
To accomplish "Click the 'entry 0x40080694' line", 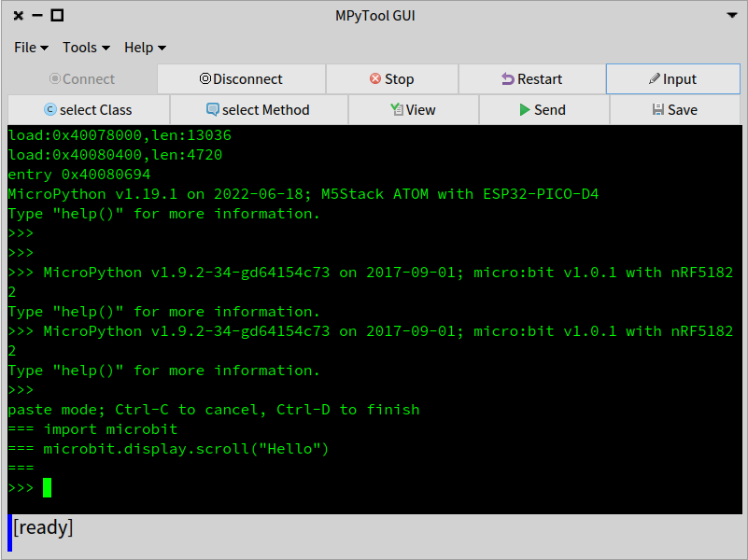I will click(x=79, y=175).
